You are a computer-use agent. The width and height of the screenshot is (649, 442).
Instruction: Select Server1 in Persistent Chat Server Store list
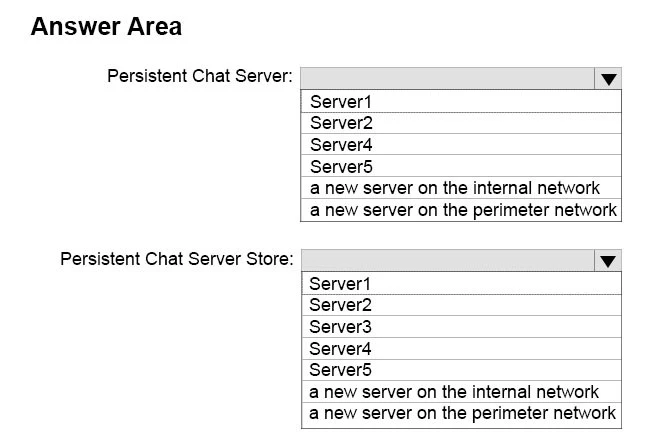click(x=460, y=283)
